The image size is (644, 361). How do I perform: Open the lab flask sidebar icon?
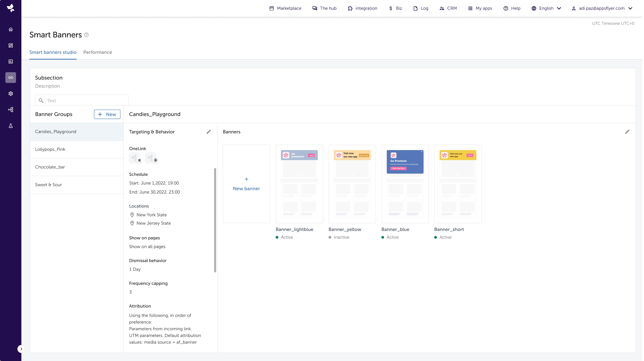coord(11,126)
